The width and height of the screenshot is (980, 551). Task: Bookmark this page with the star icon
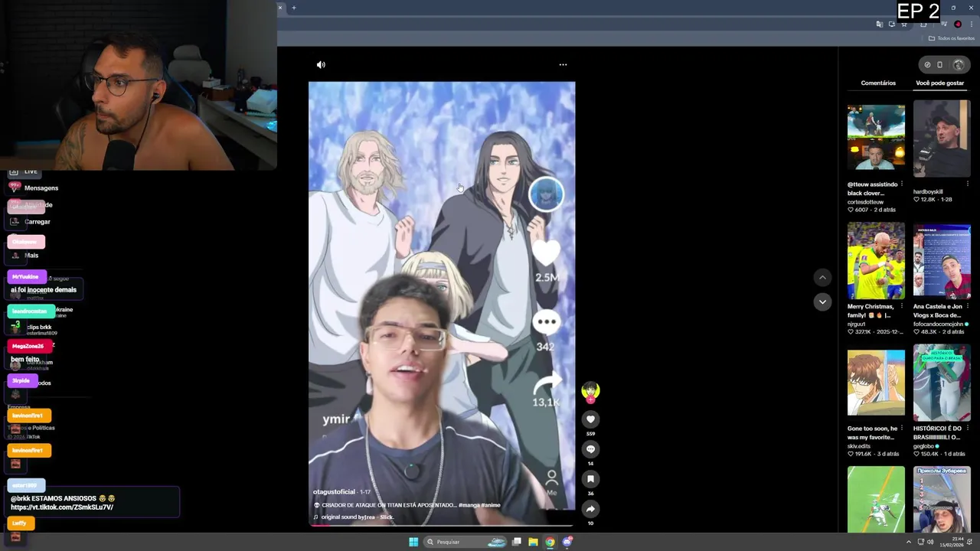904,24
